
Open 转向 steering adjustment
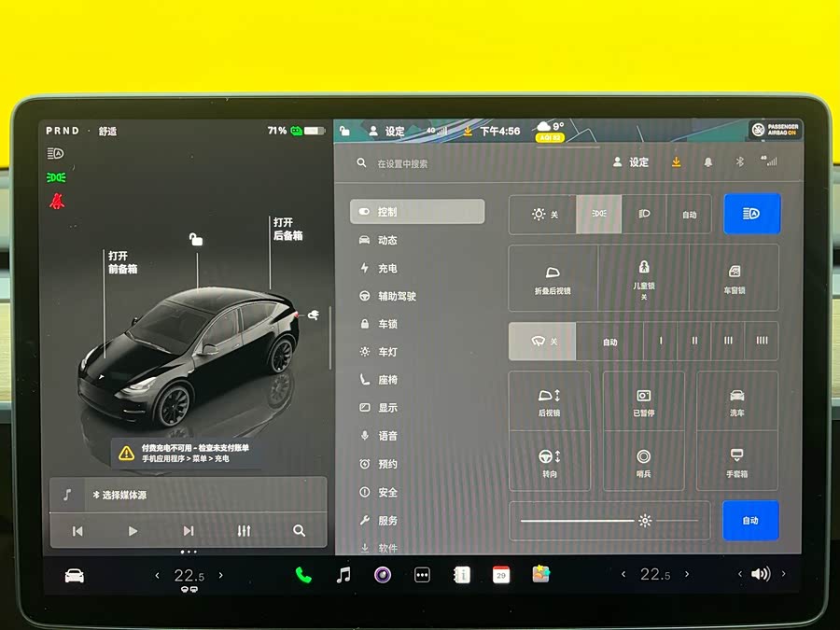click(x=550, y=462)
